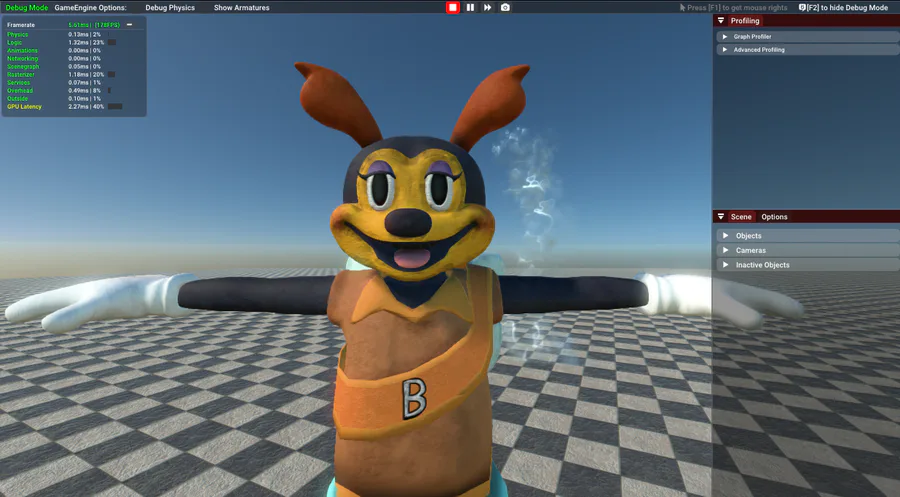Screen dimensions: 900x497
Task: Click the Logic usage bar
Action: point(112,42)
